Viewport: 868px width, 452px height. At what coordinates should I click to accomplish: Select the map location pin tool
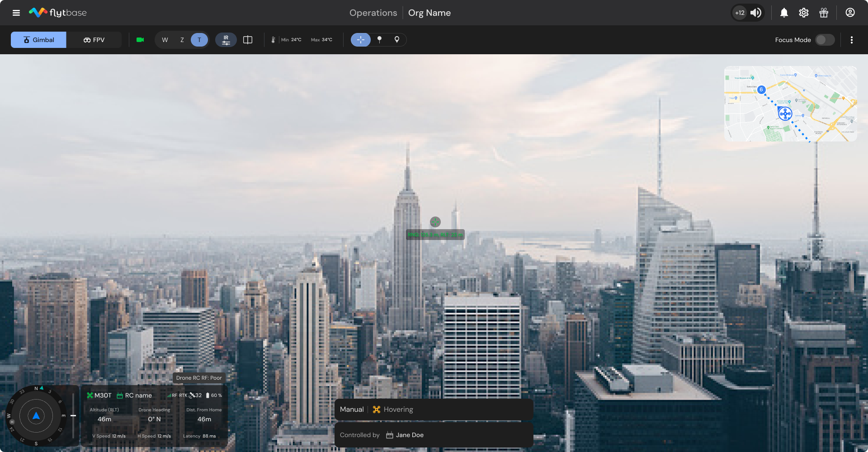397,40
